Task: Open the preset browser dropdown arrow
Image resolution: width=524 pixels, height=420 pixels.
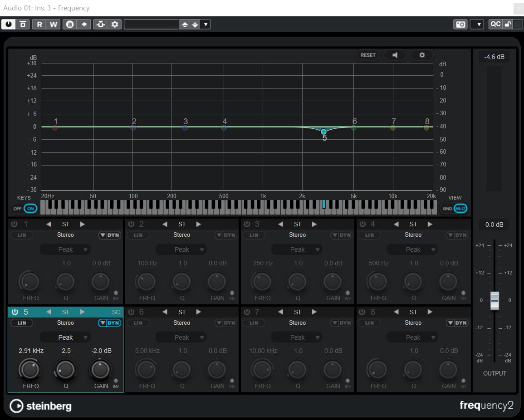Action: coord(206,24)
